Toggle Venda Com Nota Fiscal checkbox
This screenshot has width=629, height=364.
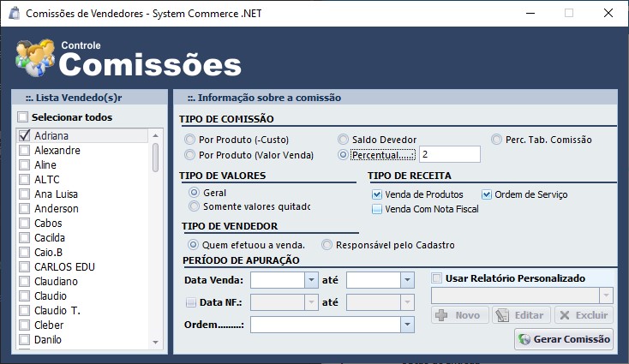[x=377, y=209]
